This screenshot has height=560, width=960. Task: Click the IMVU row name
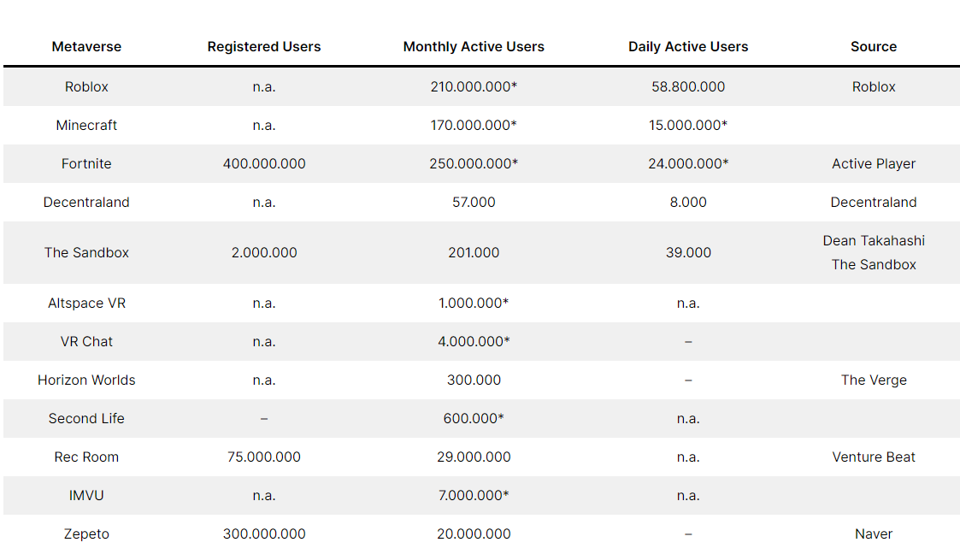pos(86,497)
